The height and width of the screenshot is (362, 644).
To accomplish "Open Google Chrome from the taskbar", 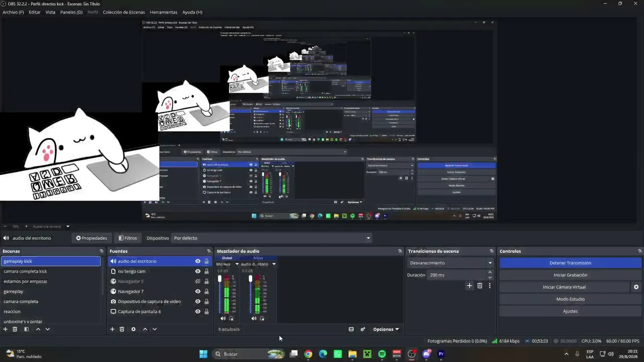I will point(308,354).
